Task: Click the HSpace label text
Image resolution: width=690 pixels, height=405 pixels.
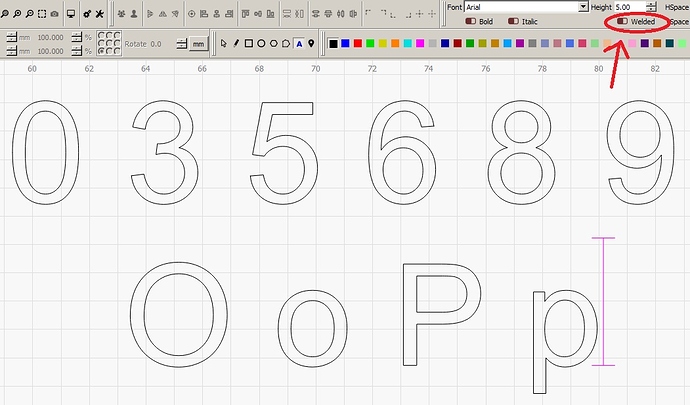Action: pos(677,7)
